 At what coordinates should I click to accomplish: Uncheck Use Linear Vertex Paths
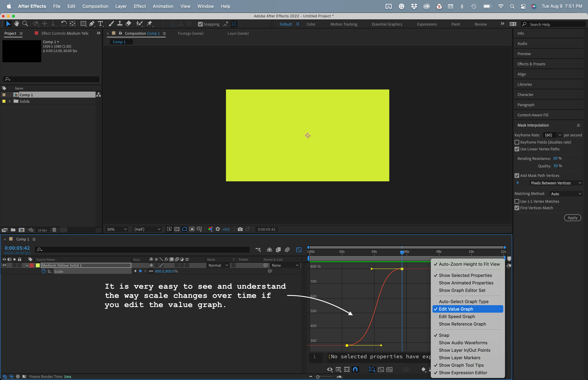point(517,149)
